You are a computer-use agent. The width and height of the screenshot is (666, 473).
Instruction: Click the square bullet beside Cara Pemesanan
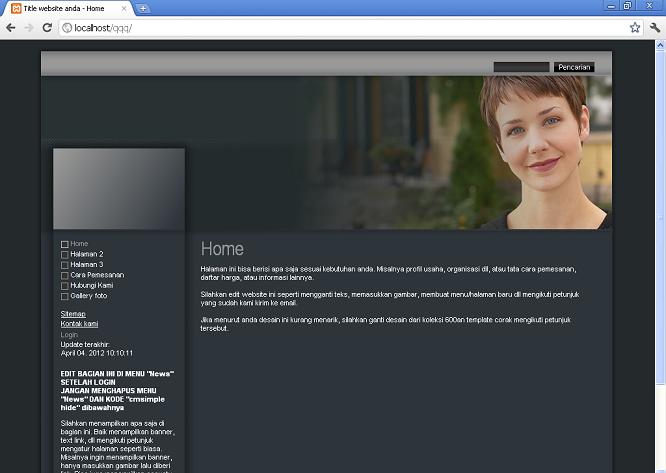[x=65, y=276]
